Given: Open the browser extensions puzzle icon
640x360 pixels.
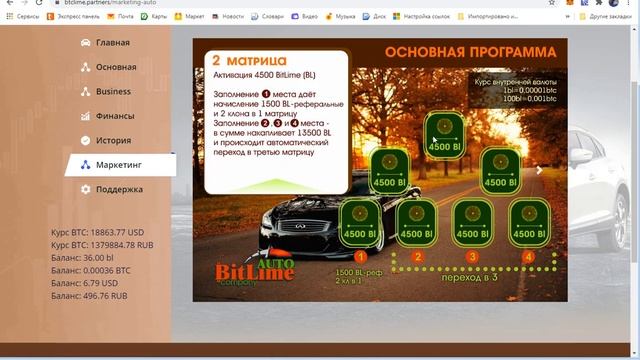Looking at the screenshot, I should (599, 2).
